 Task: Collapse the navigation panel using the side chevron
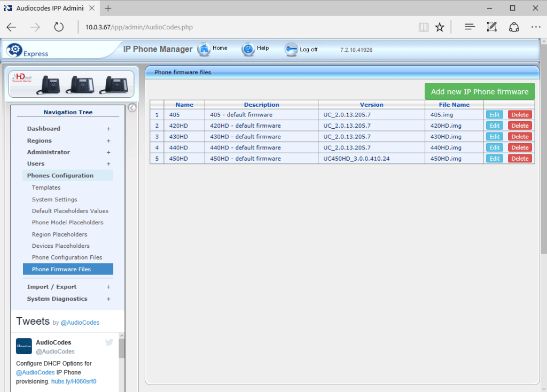[x=132, y=107]
